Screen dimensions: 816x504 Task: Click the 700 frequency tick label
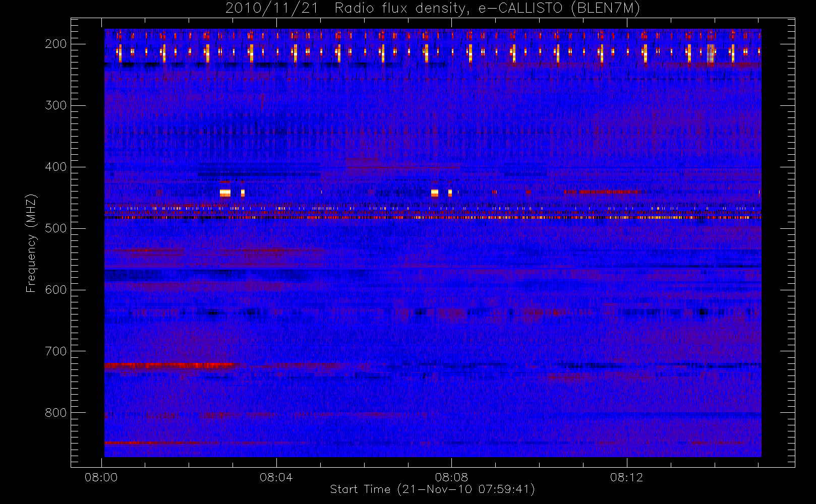(56, 351)
